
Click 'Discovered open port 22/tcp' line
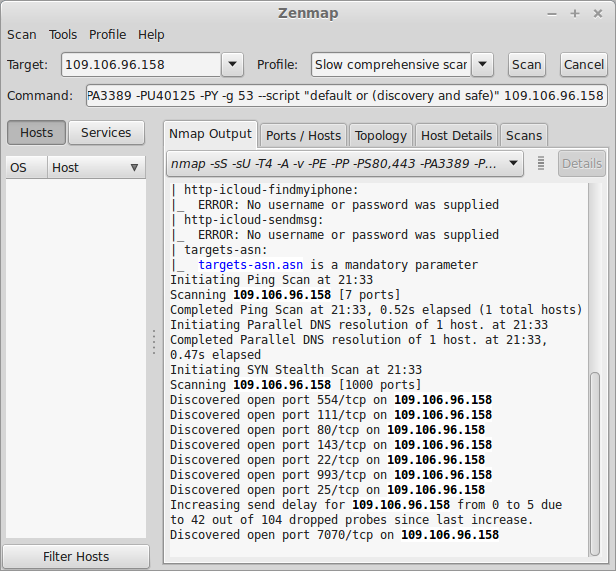coord(327,460)
